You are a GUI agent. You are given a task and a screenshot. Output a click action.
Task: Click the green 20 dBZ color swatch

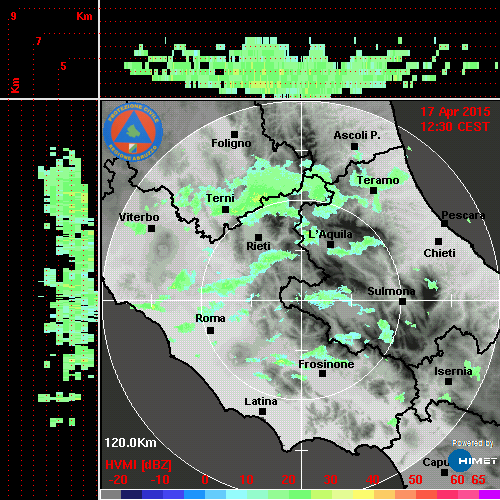click(279, 494)
